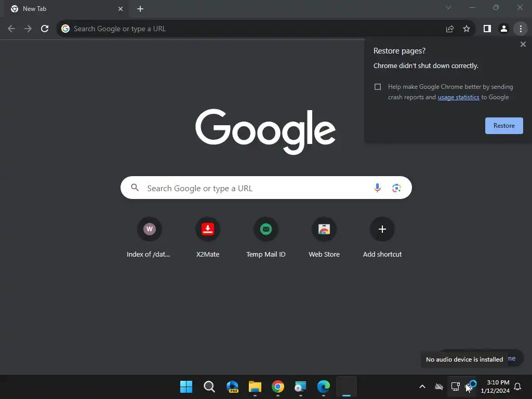
Task: Click the cloud sync tray icon
Action: click(438, 387)
